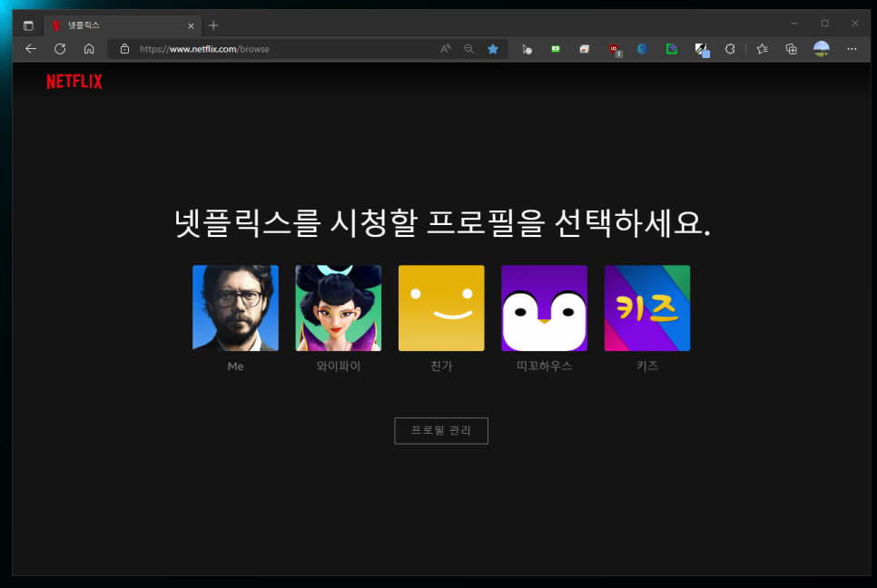The image size is (877, 588).
Task: Activate the Read Aloud icon
Action: pyautogui.click(x=445, y=49)
